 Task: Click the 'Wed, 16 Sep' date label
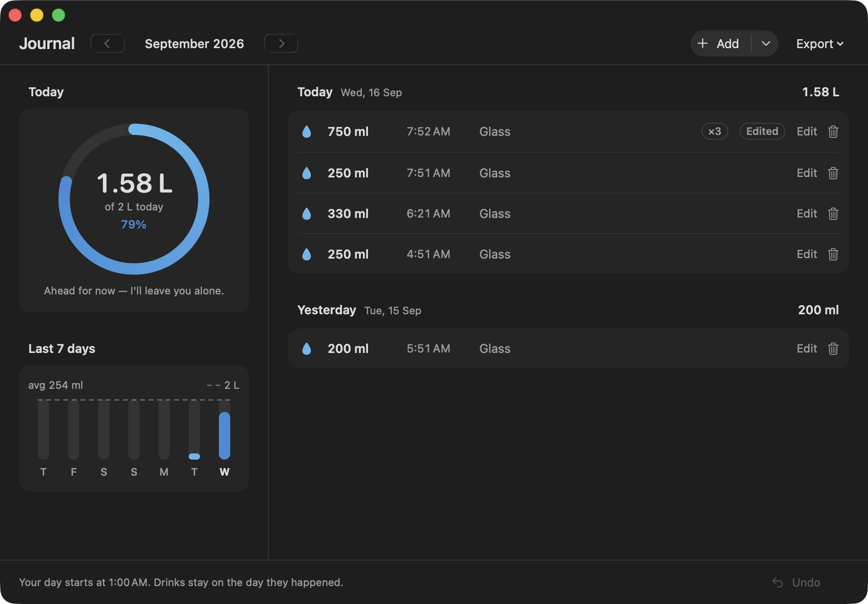(x=371, y=92)
